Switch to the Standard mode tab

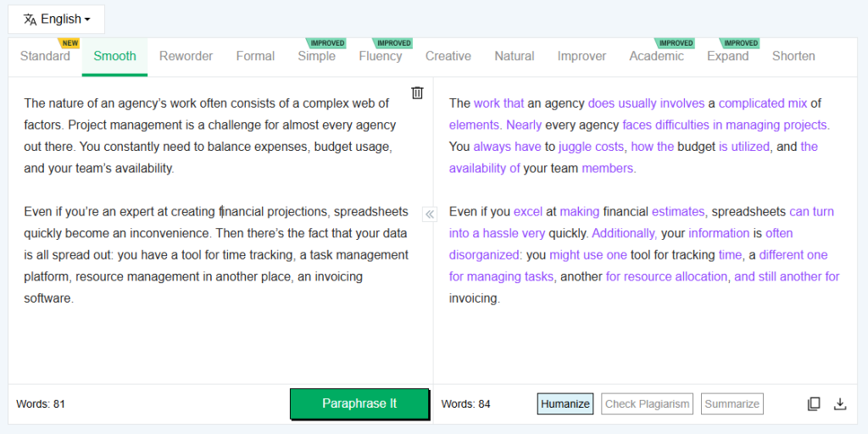(x=45, y=56)
